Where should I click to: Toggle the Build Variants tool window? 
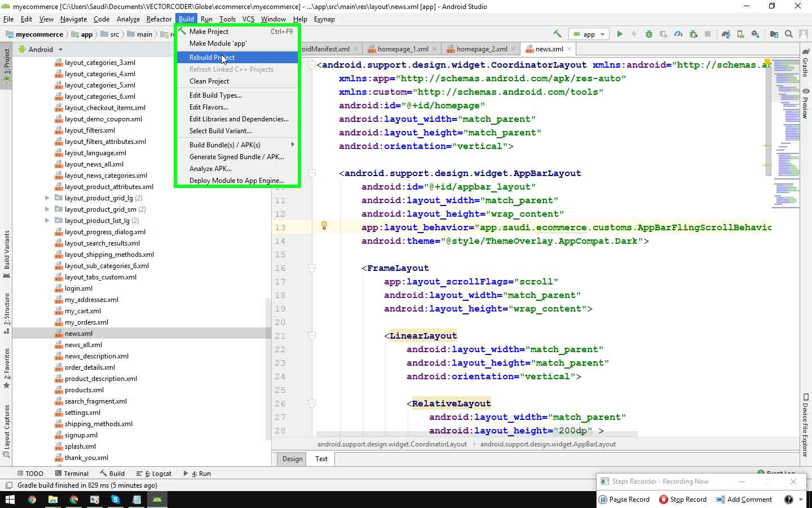(6, 255)
